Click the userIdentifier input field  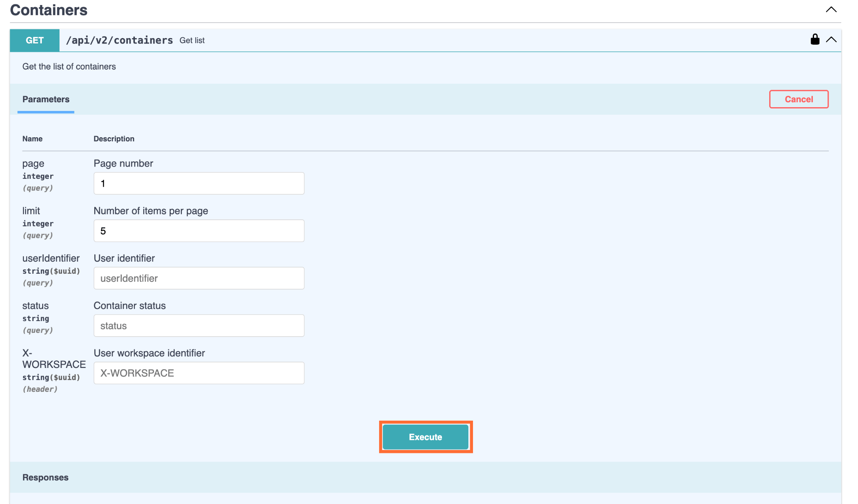(x=199, y=278)
